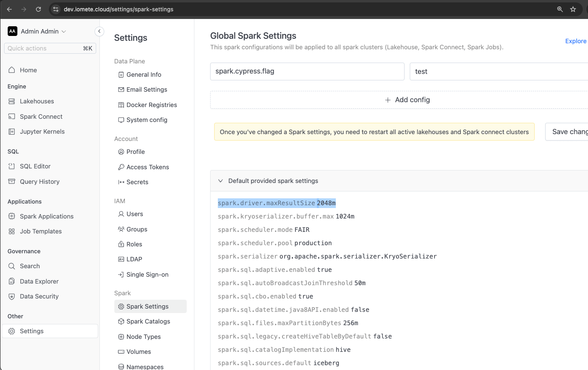Viewport: 588px width, 370px height.
Task: Click the spark.sql.files.maxPartitionBytes line
Action: coord(288,323)
